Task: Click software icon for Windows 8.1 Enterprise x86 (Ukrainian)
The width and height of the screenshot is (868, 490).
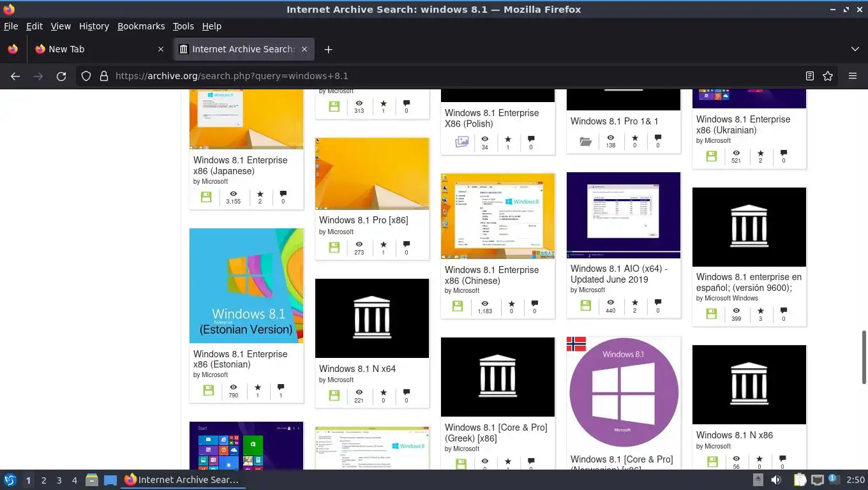Action: 712,156
